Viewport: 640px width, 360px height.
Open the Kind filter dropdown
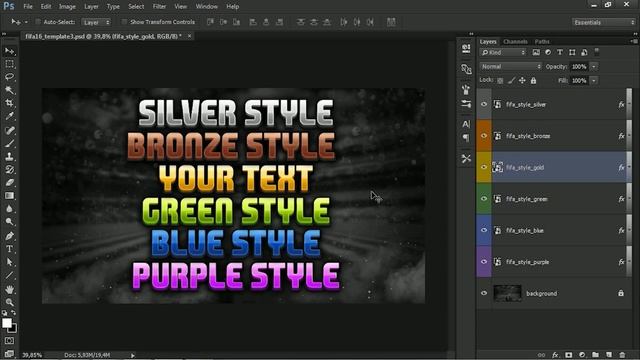[503, 52]
